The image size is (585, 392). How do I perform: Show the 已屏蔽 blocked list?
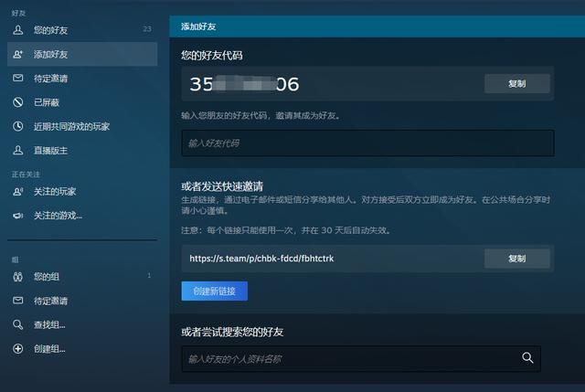click(x=82, y=102)
